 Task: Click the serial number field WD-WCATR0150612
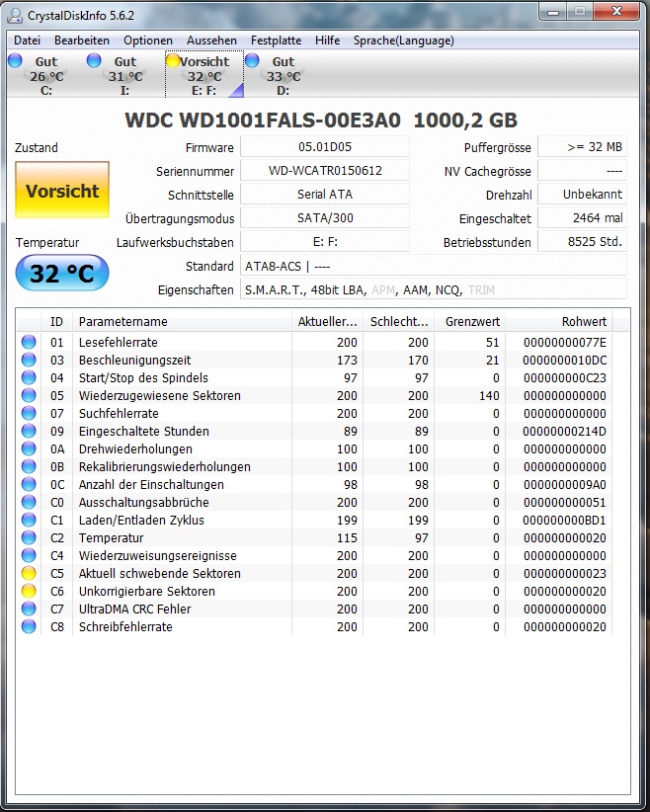(325, 171)
